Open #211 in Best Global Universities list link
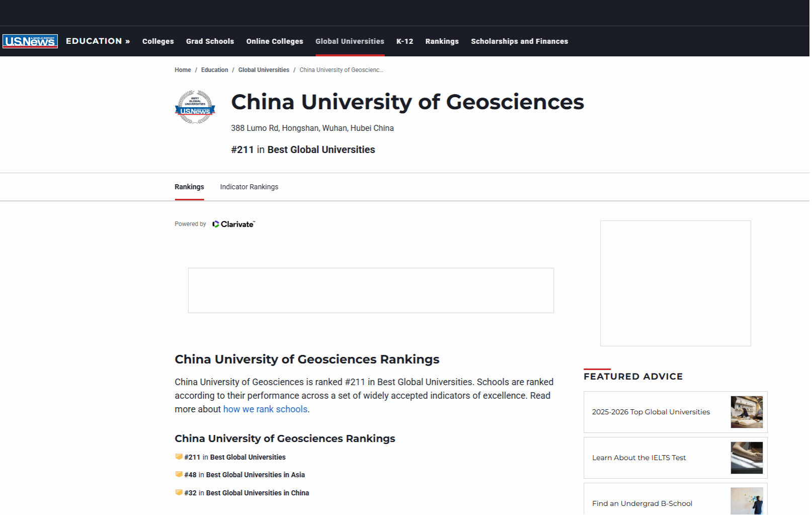812x515 pixels. pyautogui.click(x=235, y=457)
